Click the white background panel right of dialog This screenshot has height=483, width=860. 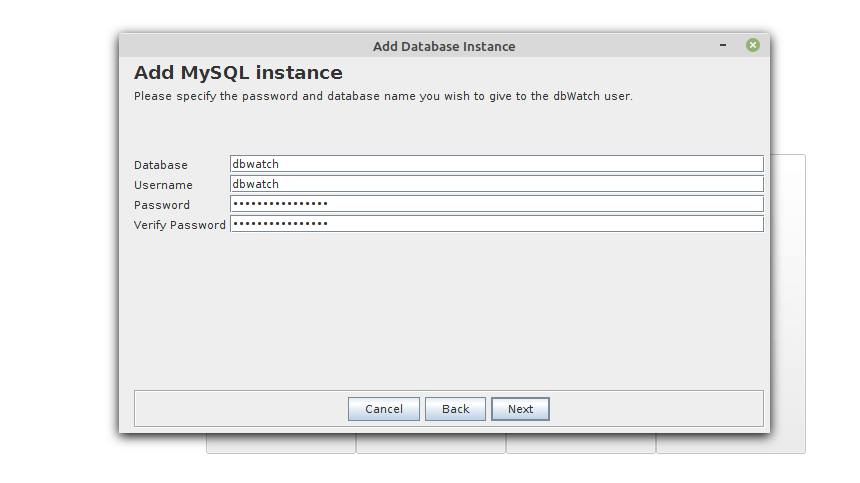[788, 300]
